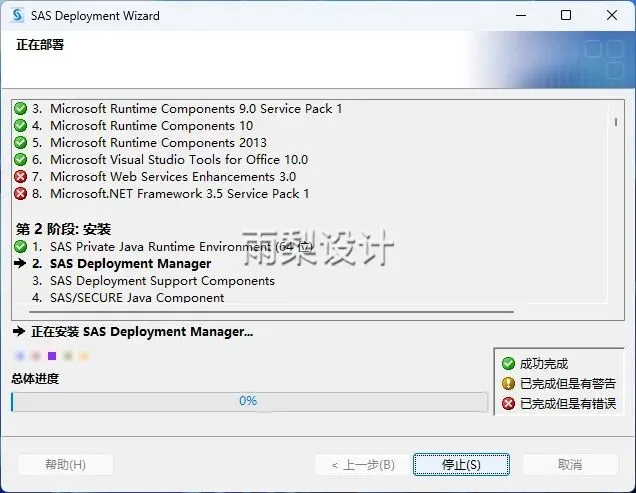Image resolution: width=636 pixels, height=493 pixels.
Task: Click 正在安装 SAS Deployment Manager status text
Action: [x=142, y=332]
